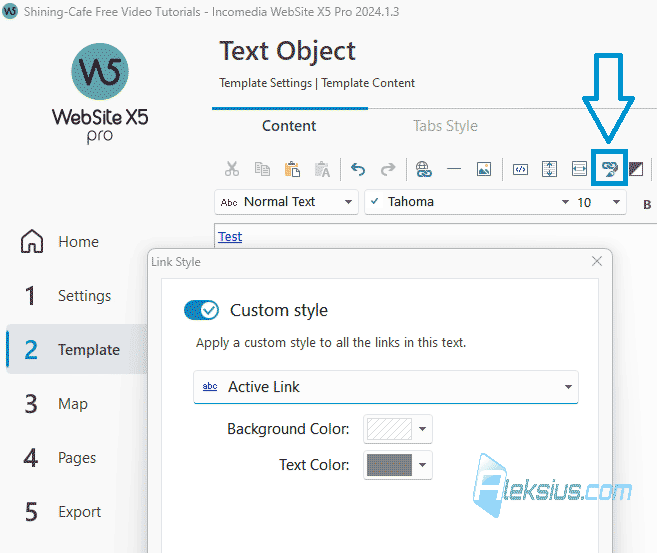Enable HTML code mode icon
657x553 pixels.
click(x=520, y=169)
